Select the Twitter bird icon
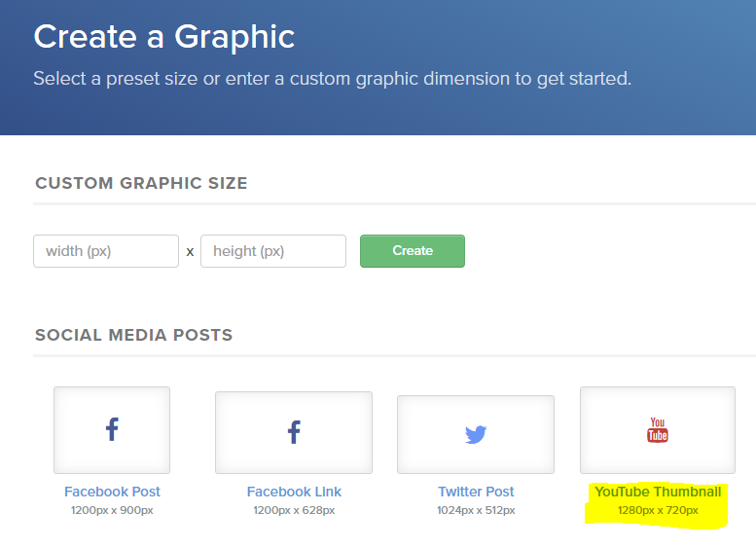Image resolution: width=756 pixels, height=548 pixels. (x=476, y=434)
